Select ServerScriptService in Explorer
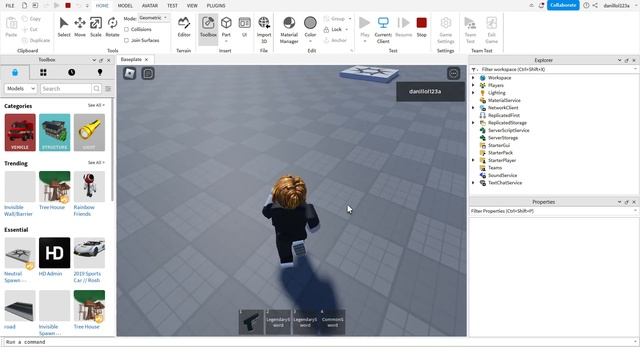 (509, 130)
